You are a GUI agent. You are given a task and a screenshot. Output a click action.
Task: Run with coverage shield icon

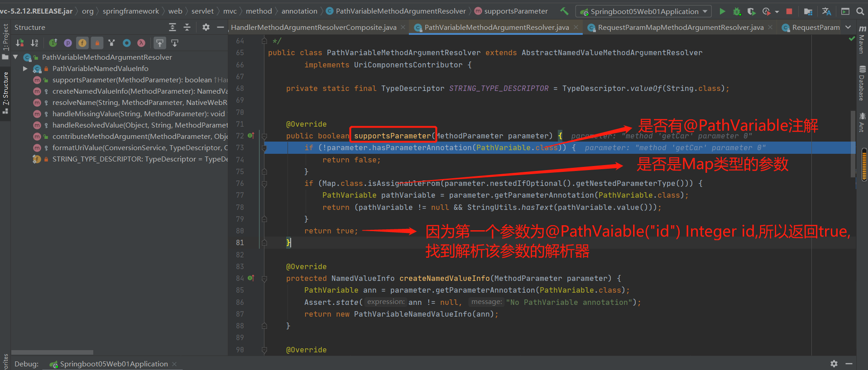click(751, 11)
